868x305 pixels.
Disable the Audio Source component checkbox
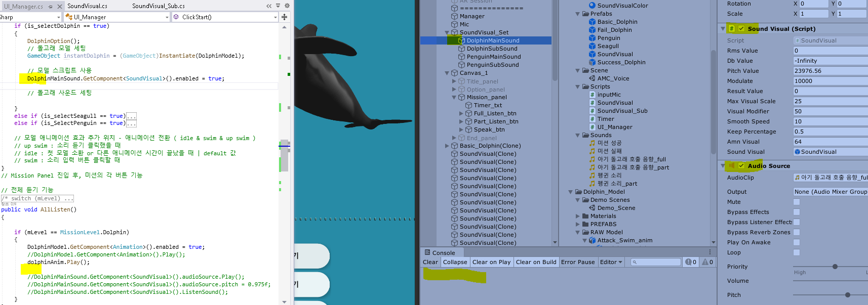point(741,166)
